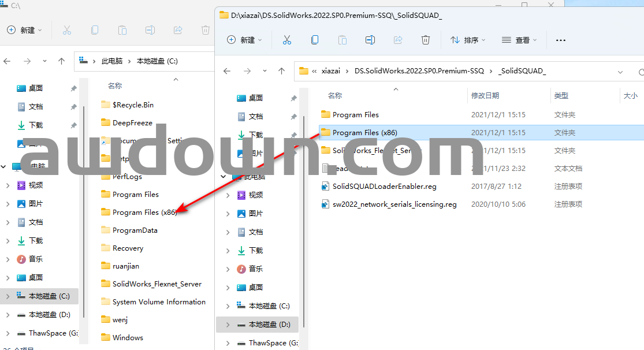The image size is (644, 350).
Task: Select sw2022_network_serials_licensing.reg file
Action: click(x=394, y=204)
